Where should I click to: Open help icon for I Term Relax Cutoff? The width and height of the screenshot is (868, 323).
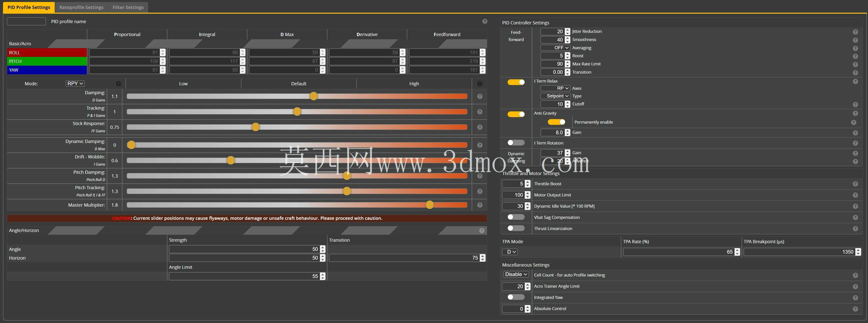tap(855, 104)
